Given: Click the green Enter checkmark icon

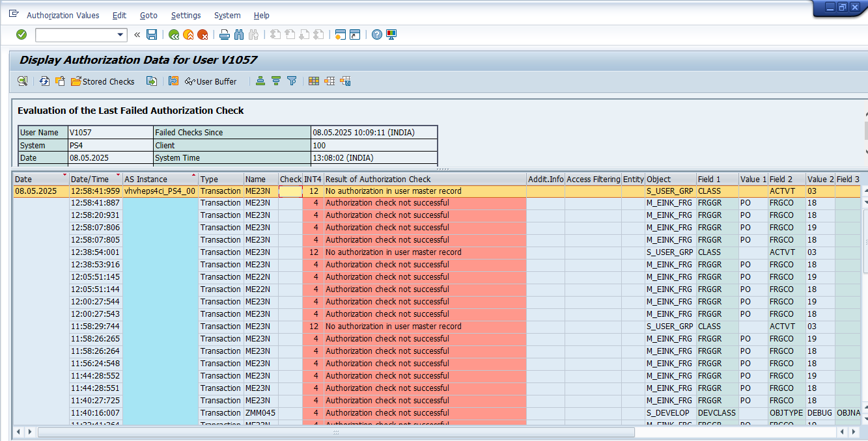Looking at the screenshot, I should 21,34.
